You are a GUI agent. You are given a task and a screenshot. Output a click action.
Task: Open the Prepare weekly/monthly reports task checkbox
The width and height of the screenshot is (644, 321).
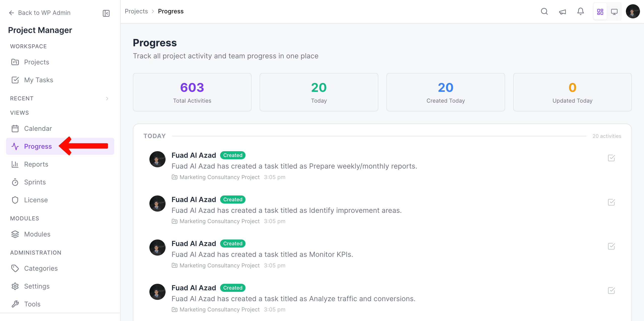611,158
